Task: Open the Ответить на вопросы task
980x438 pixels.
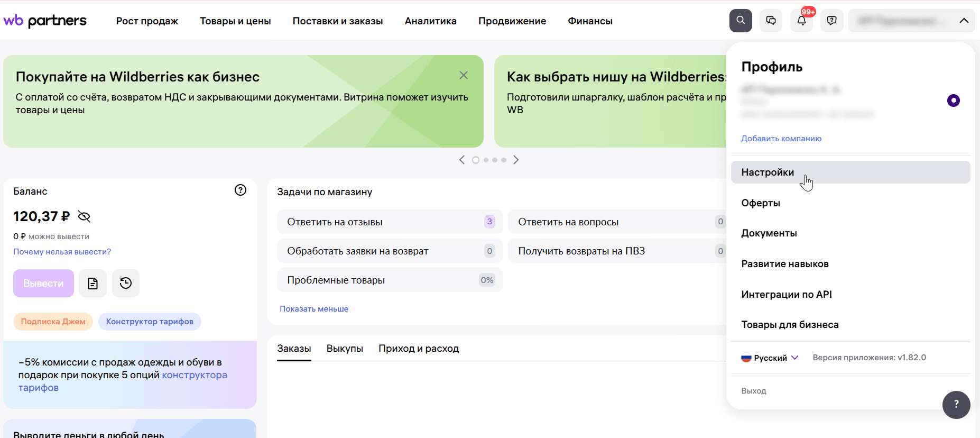Action: coord(617,222)
